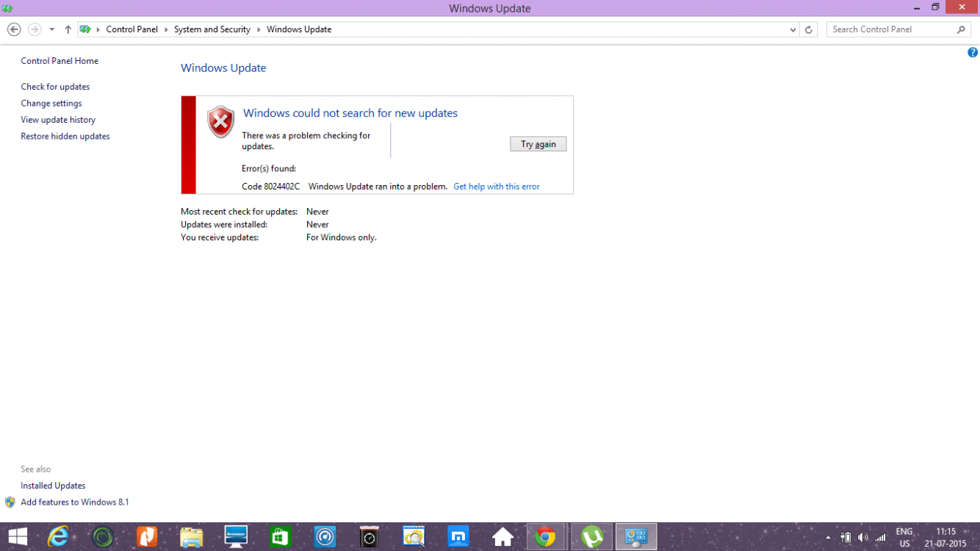Viewport: 980px width, 551px height.
Task: Expand the arrow after System and Security
Action: click(x=259, y=29)
